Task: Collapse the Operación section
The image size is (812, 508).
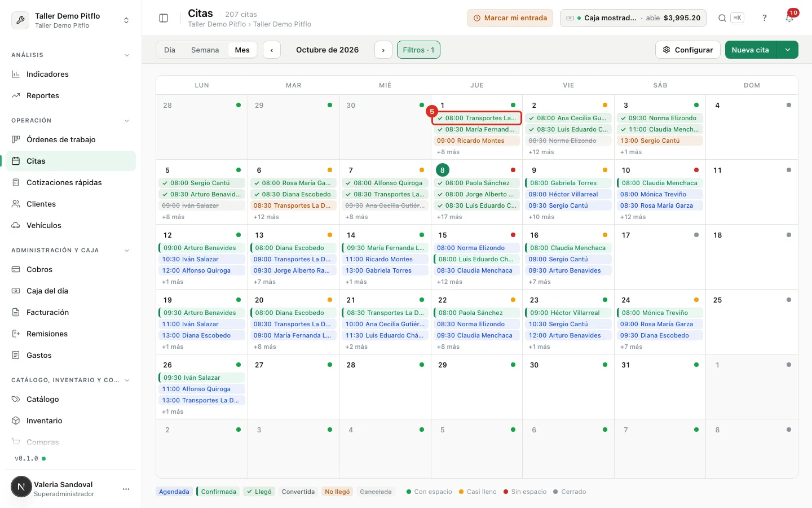Action: (127, 121)
